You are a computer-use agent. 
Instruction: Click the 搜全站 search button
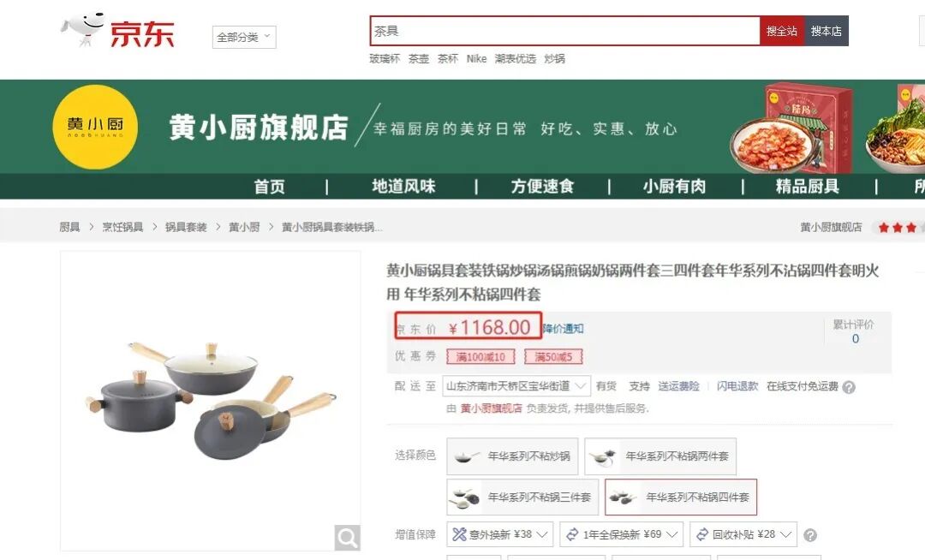782,31
